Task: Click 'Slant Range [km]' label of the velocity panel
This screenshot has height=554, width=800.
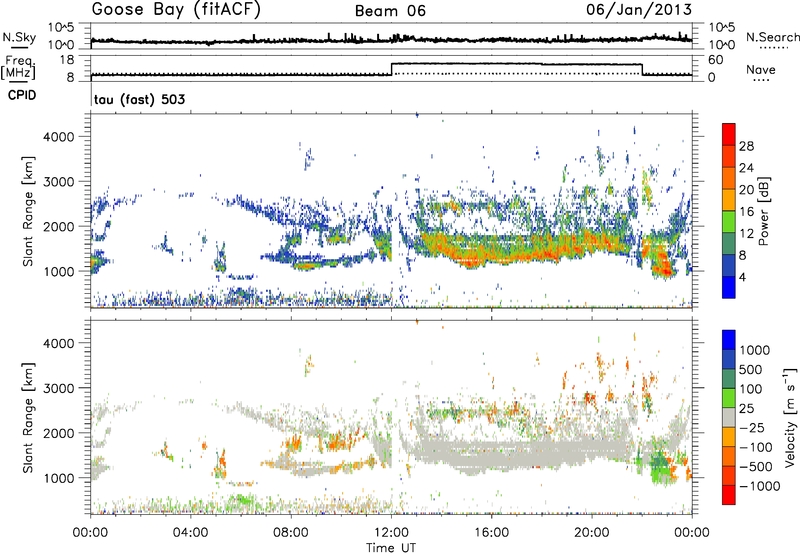Action: pos(28,417)
